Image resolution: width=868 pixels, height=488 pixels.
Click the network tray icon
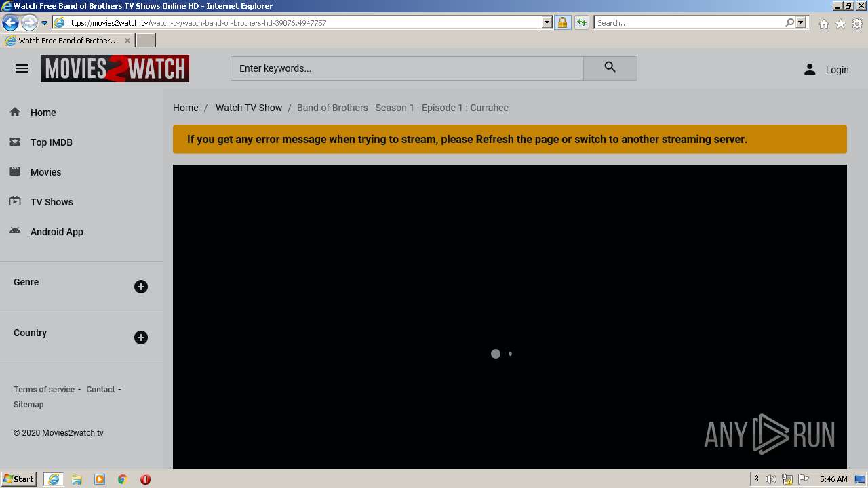[787, 479]
